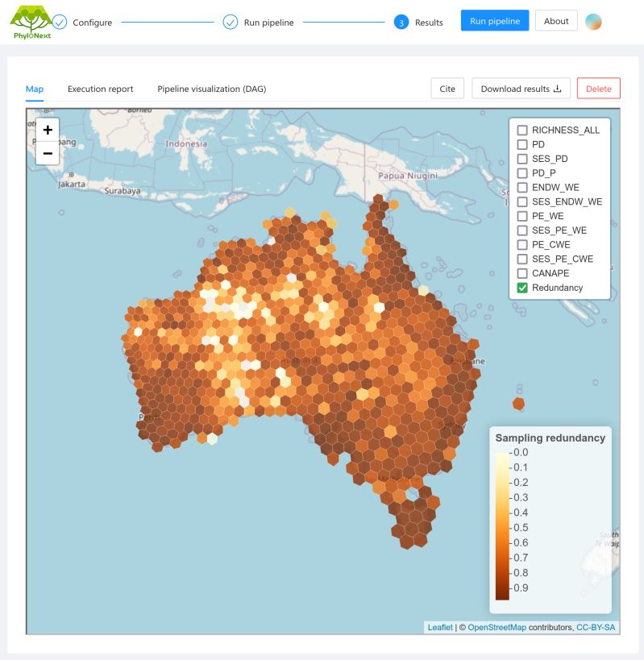This screenshot has height=660, width=644.
Task: Zoom out the map with minus button
Action: [48, 153]
